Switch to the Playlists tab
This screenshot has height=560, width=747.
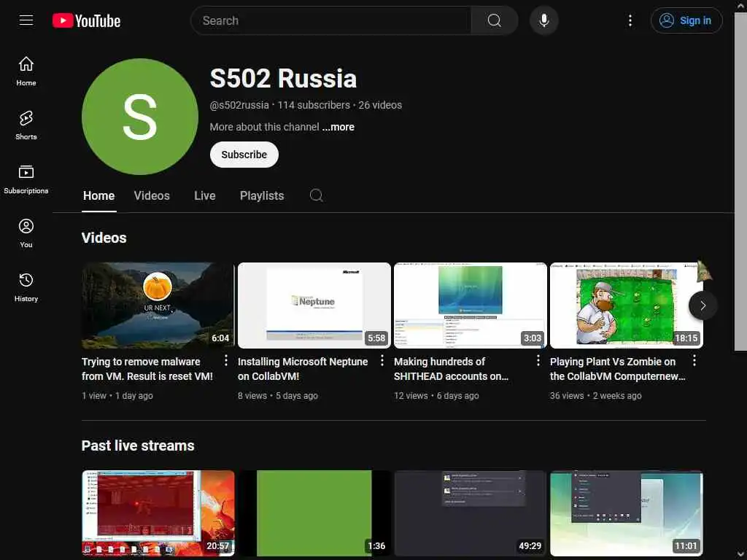(262, 195)
